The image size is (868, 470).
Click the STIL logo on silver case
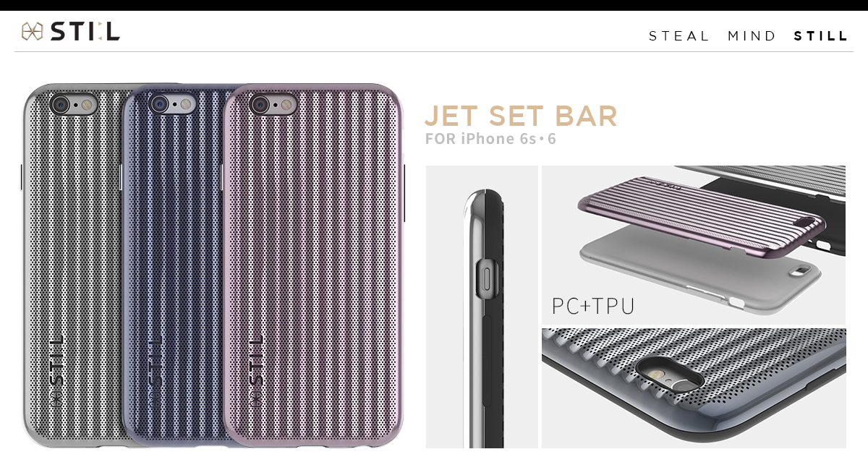pos(57,371)
